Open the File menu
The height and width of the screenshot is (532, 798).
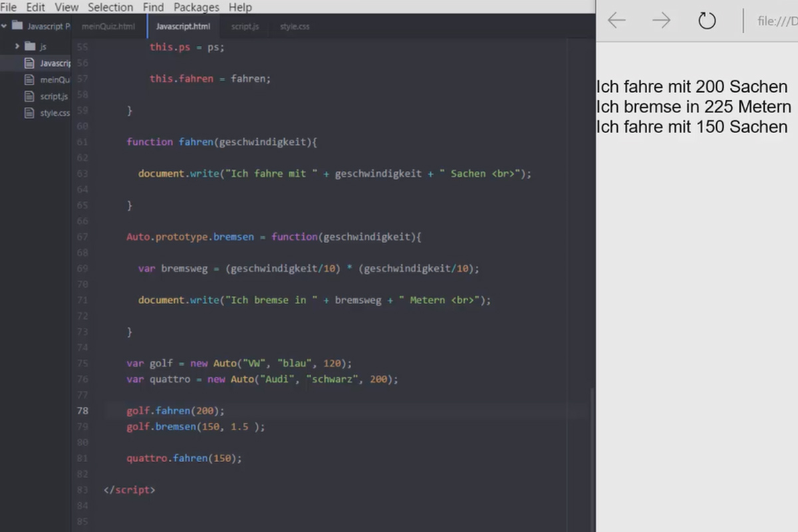pos(9,7)
